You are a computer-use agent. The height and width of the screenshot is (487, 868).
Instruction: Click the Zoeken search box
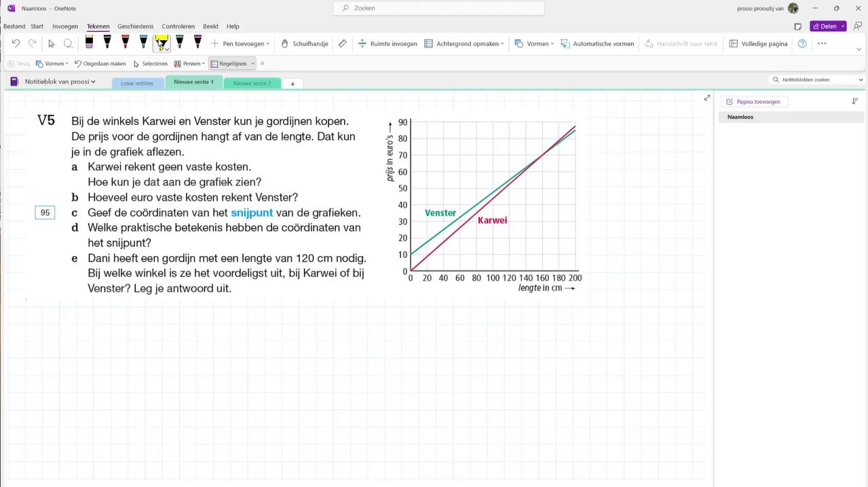(438, 8)
